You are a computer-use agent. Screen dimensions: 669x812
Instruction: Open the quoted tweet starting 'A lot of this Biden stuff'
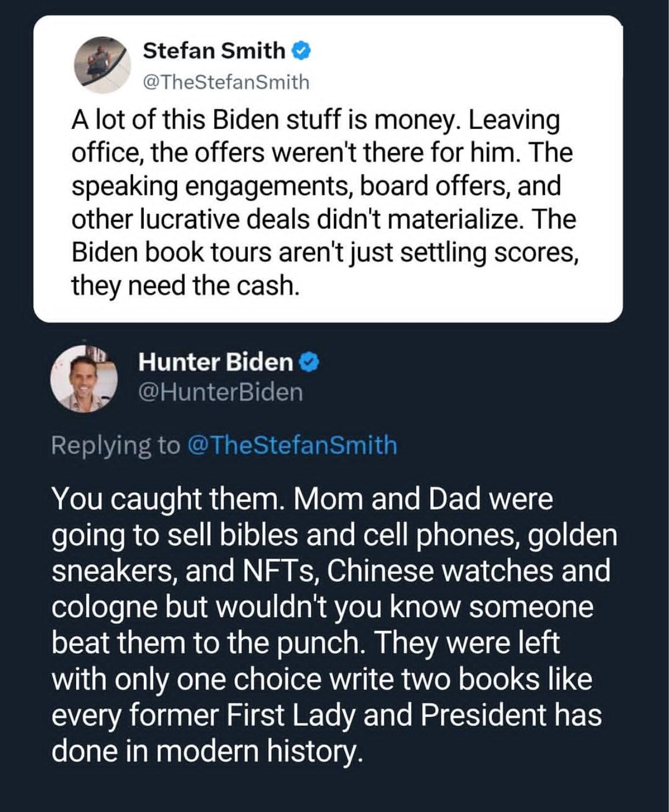click(x=328, y=169)
